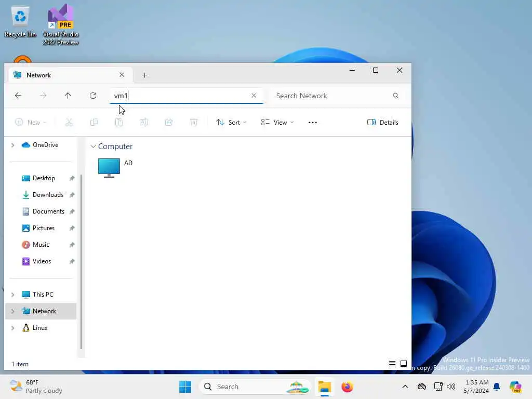Launch Firefox from the taskbar
The height and width of the screenshot is (399, 532).
(347, 387)
